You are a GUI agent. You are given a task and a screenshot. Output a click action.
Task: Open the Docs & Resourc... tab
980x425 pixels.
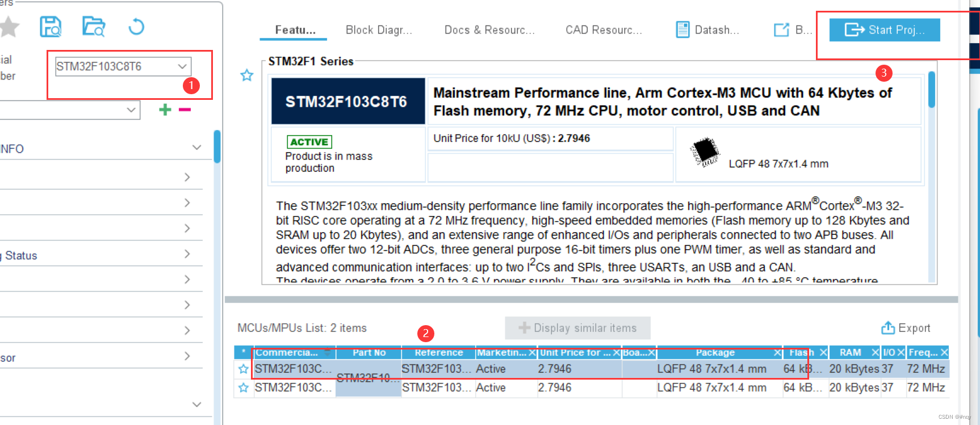(489, 30)
